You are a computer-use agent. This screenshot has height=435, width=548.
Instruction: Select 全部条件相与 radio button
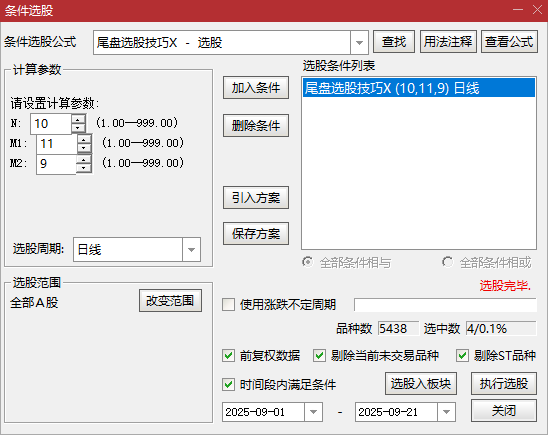coord(308,262)
